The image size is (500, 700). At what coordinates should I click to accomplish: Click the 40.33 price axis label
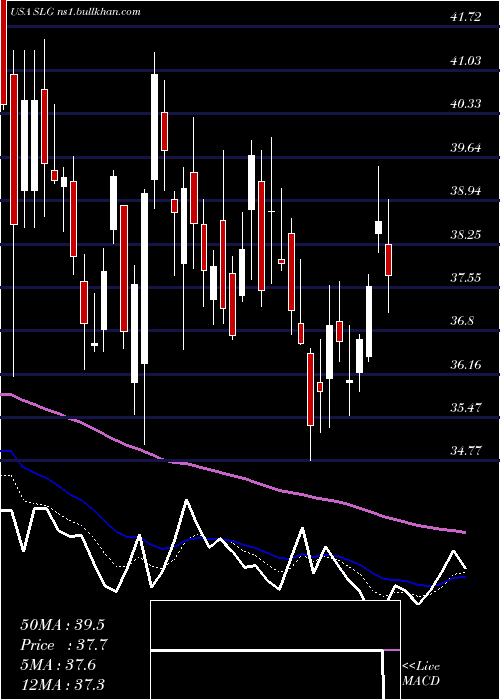coord(466,104)
